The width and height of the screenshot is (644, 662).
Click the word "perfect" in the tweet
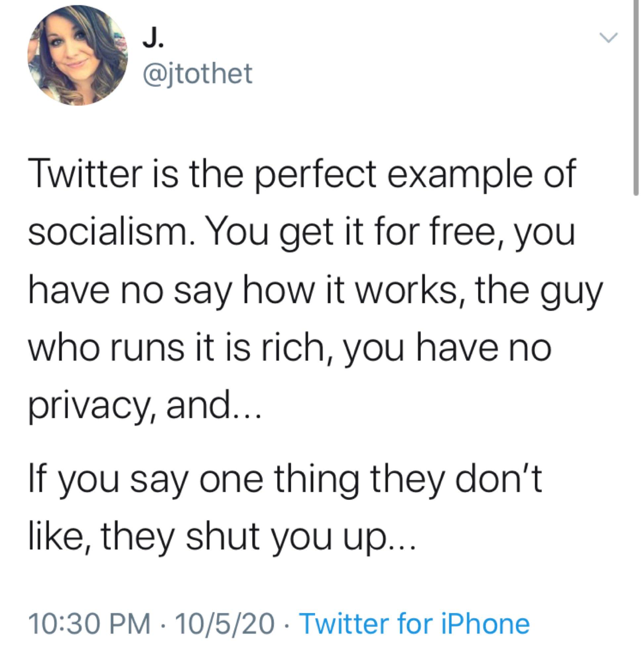pyautogui.click(x=315, y=174)
